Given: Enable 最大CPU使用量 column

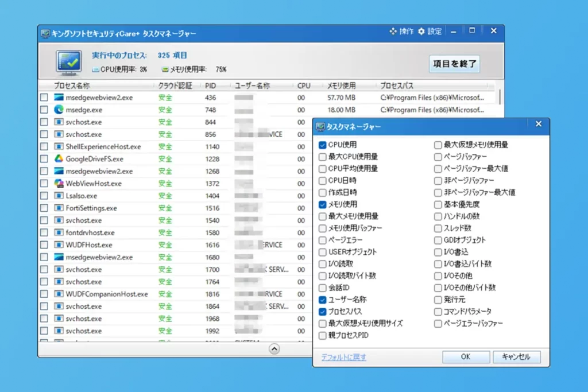Looking at the screenshot, I should [323, 157].
